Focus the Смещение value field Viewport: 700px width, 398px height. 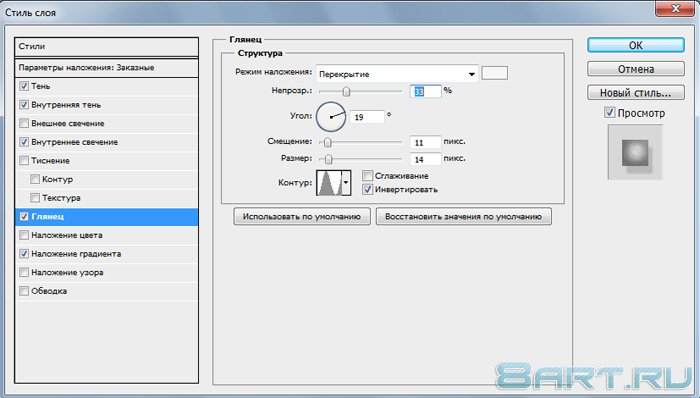(x=425, y=142)
